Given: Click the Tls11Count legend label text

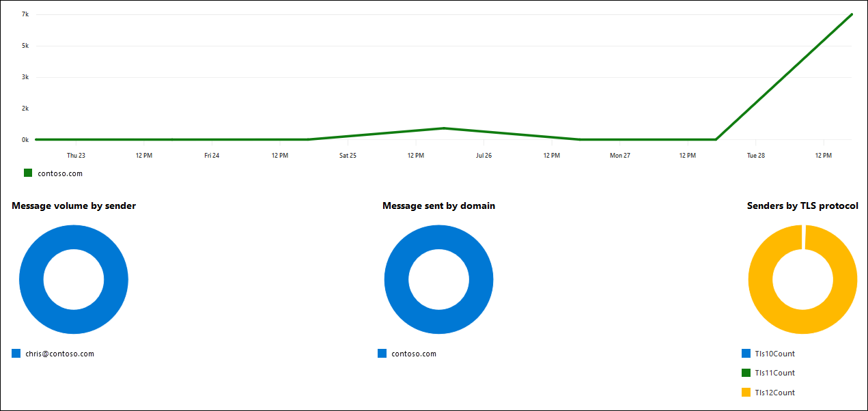Looking at the screenshot, I should [x=774, y=373].
